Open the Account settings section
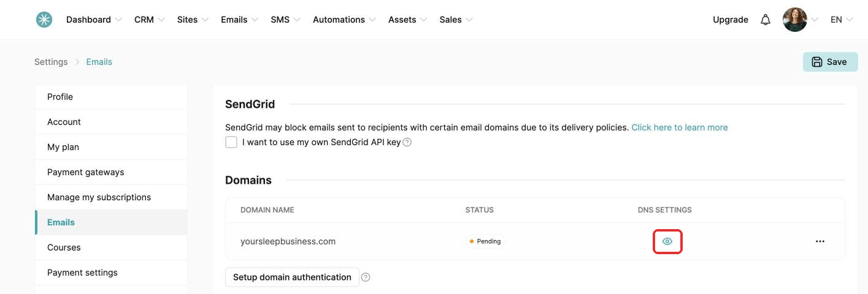The height and width of the screenshot is (294, 868). click(111, 122)
